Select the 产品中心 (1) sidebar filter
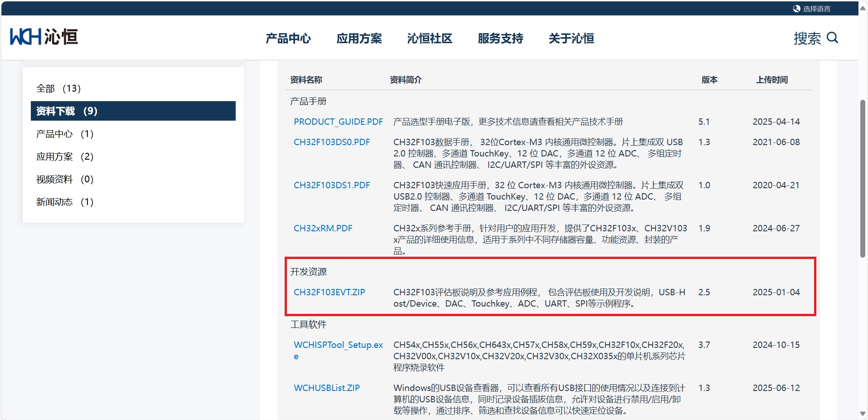868x420 pixels. pyautogui.click(x=65, y=134)
